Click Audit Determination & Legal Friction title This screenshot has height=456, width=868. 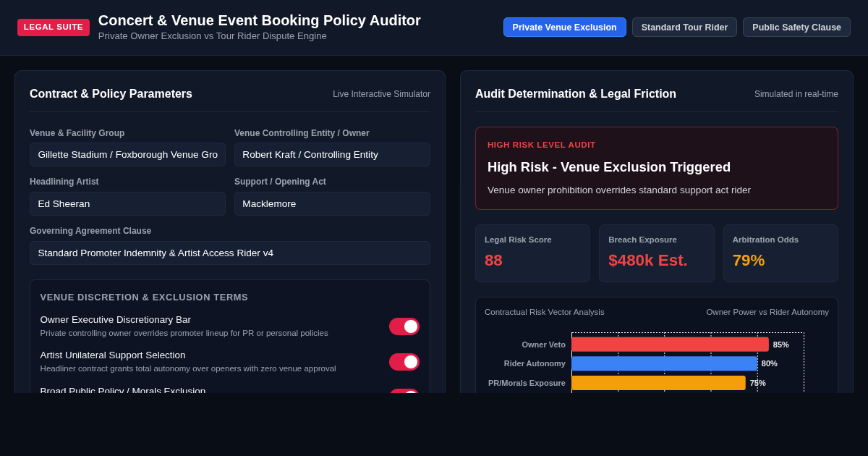[x=576, y=94]
